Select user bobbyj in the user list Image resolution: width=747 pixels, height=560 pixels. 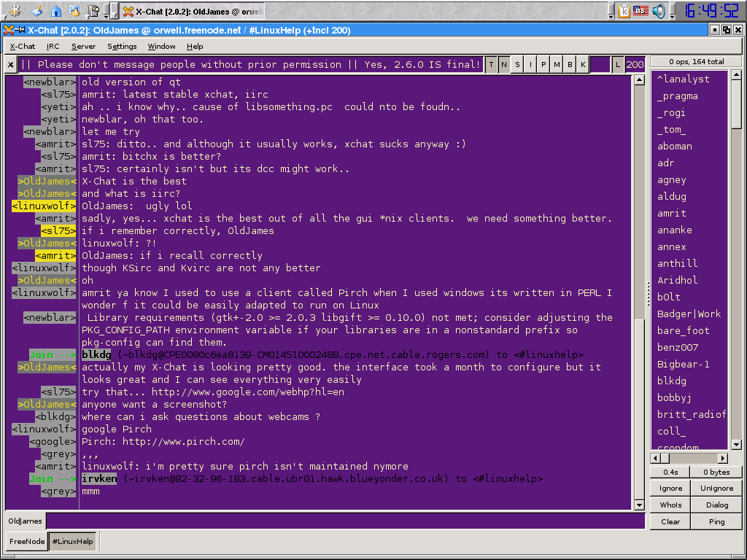689,397
